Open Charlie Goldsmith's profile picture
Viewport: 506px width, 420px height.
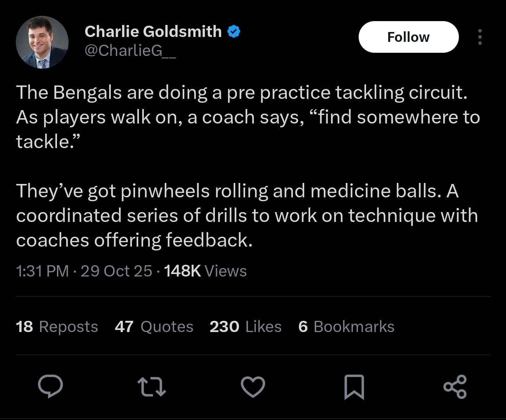point(42,42)
